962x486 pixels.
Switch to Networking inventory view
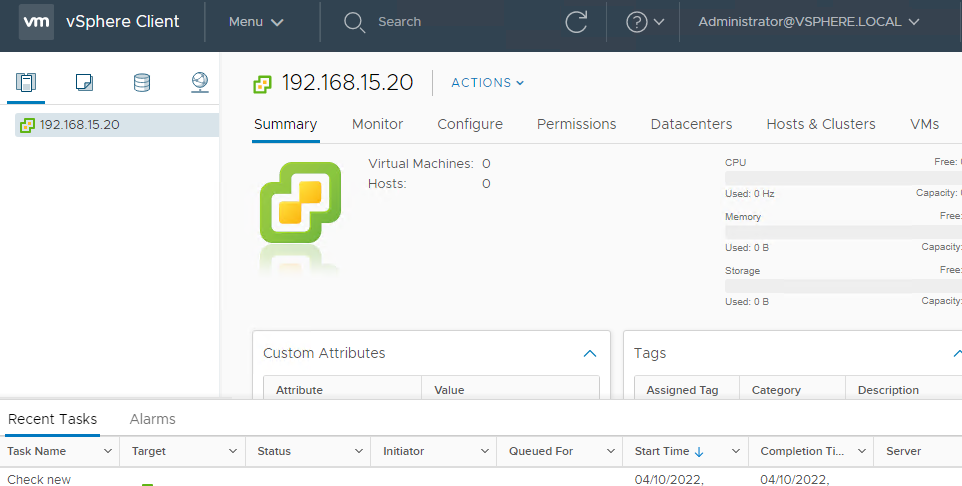click(x=200, y=82)
